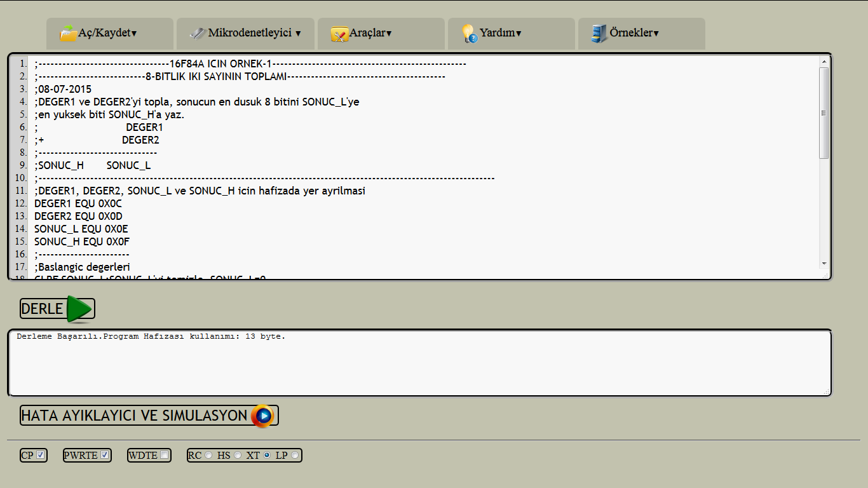Click the code editor's scroll-down arrow

pyautogui.click(x=824, y=264)
